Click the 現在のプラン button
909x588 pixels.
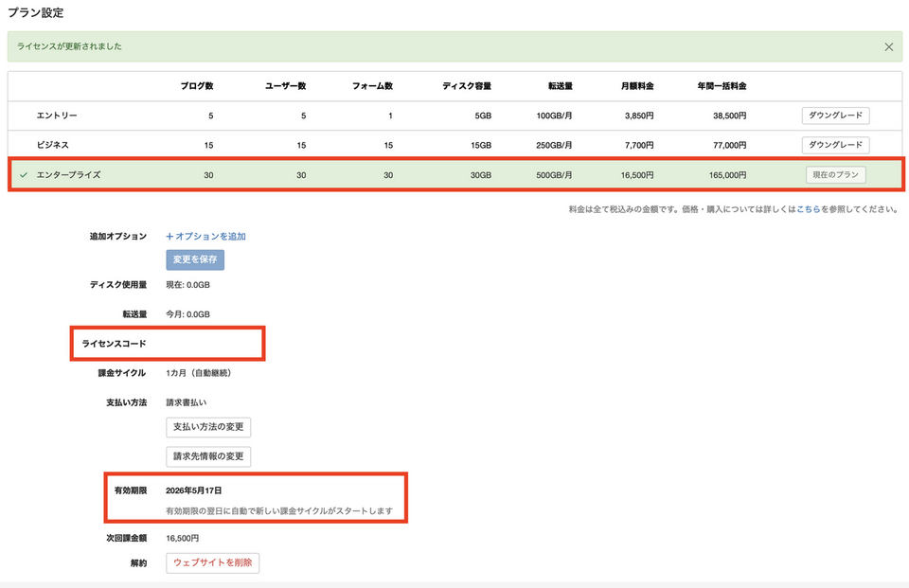click(835, 175)
